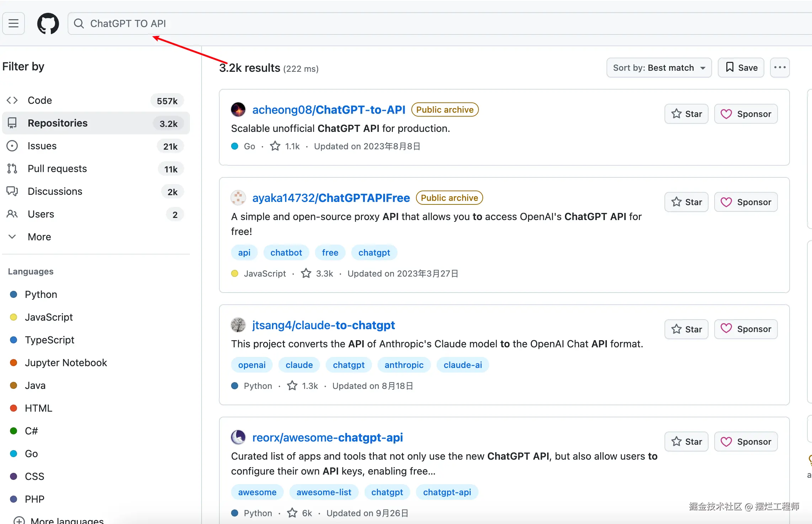Expand More filter options
Screen dimensions: 812x524
pyautogui.click(x=39, y=237)
